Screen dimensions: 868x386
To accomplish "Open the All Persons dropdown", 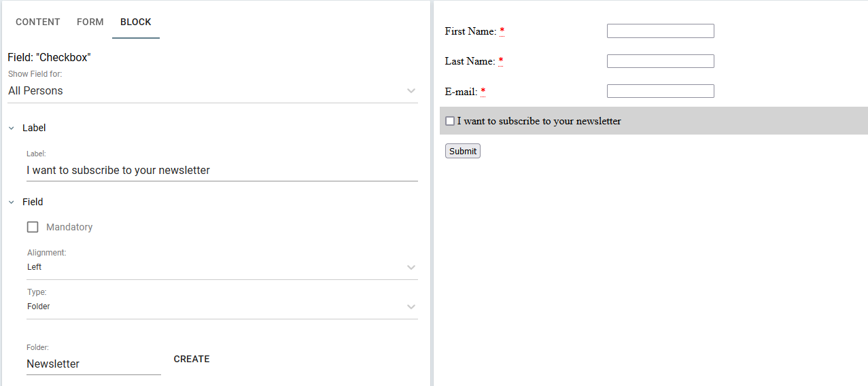I will (x=212, y=91).
